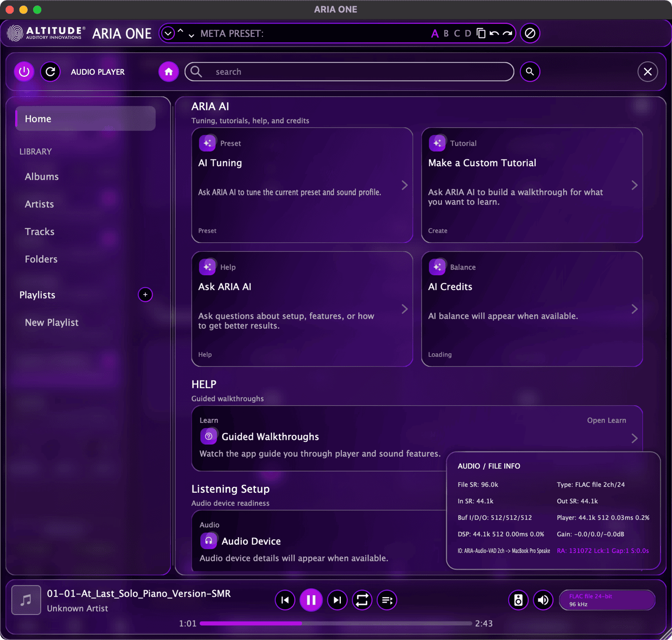
Task: Click the RA: 131072 Lck:1 status text
Action: pyautogui.click(x=602, y=551)
